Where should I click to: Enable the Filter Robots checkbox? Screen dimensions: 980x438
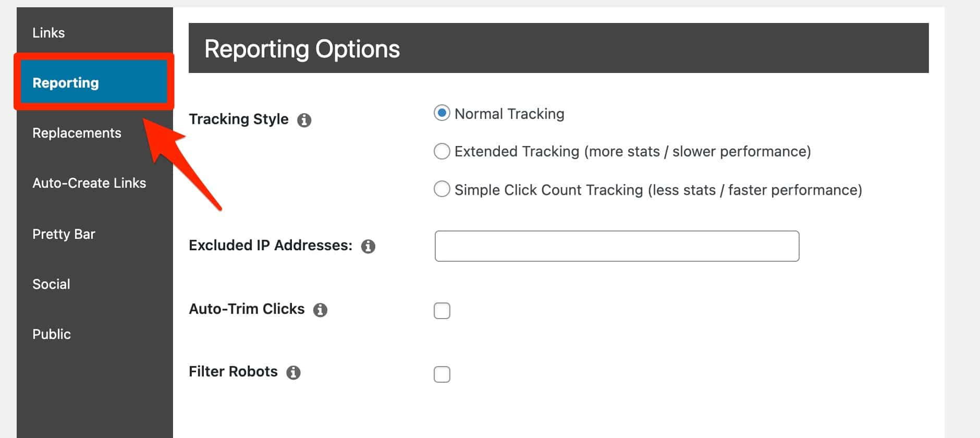(x=442, y=374)
